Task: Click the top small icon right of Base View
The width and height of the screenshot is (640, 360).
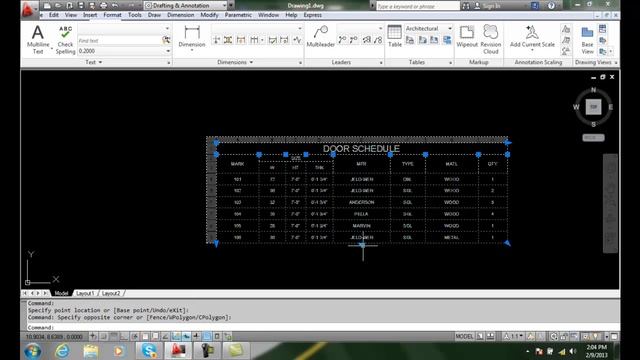Action: point(602,29)
